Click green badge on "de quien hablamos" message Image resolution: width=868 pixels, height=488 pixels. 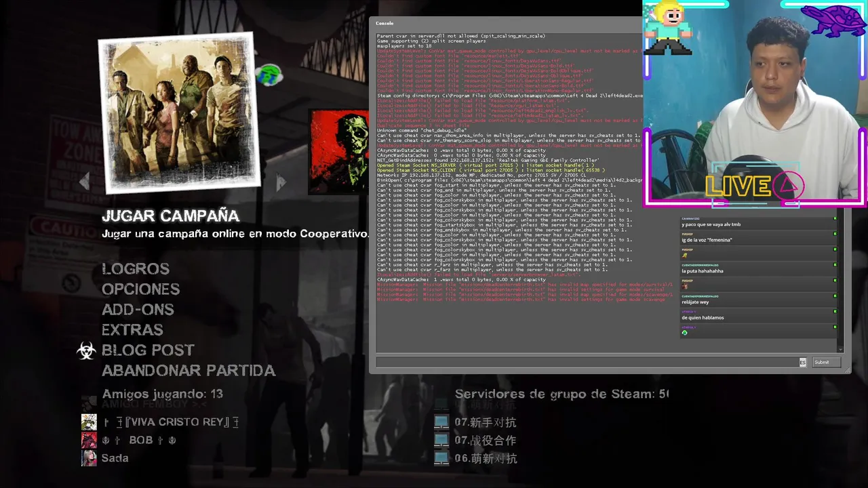pyautogui.click(x=835, y=312)
